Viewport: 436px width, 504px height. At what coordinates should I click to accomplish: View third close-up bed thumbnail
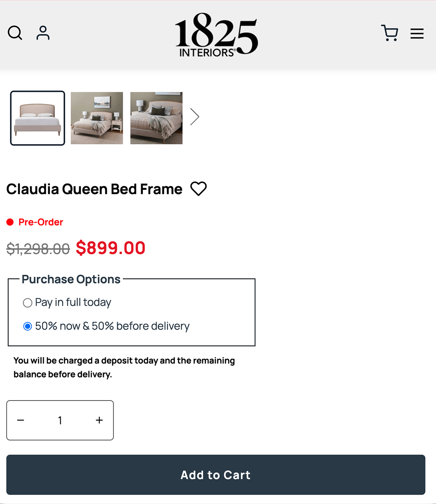(x=156, y=118)
